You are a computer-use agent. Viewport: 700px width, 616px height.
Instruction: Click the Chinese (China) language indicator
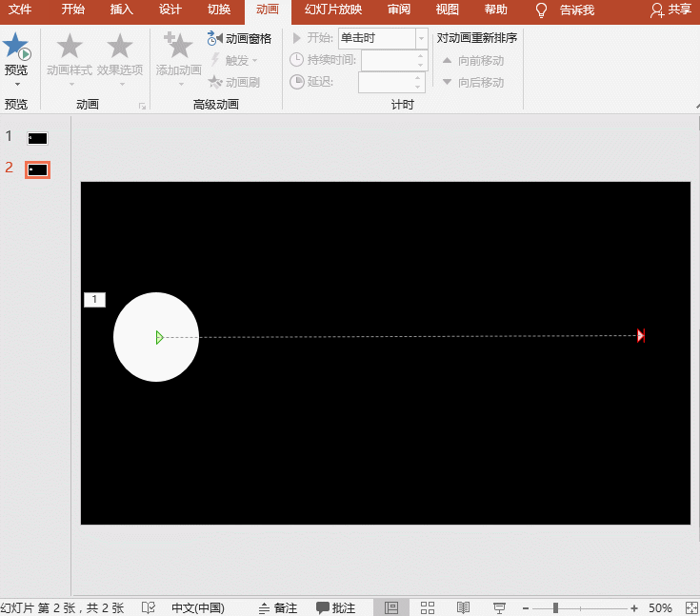pyautogui.click(x=198, y=608)
